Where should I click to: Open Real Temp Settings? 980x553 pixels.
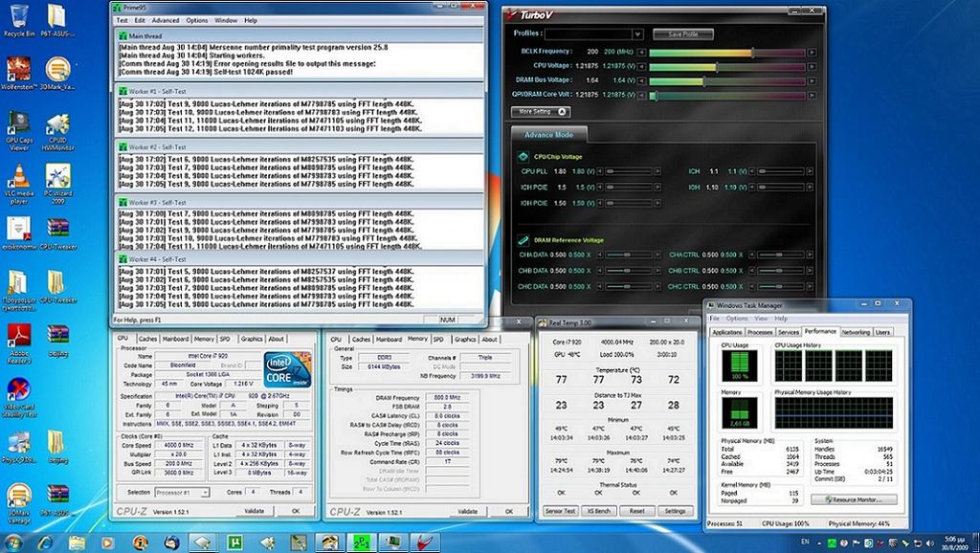click(x=675, y=511)
